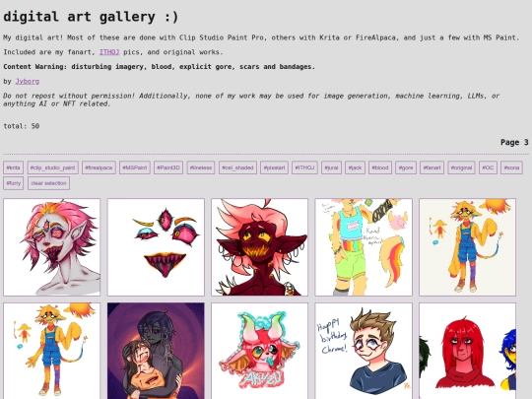Viewport: 532px width, 399px height.
Task: View the pink horned creature sticker artwork
Action: [259, 351]
